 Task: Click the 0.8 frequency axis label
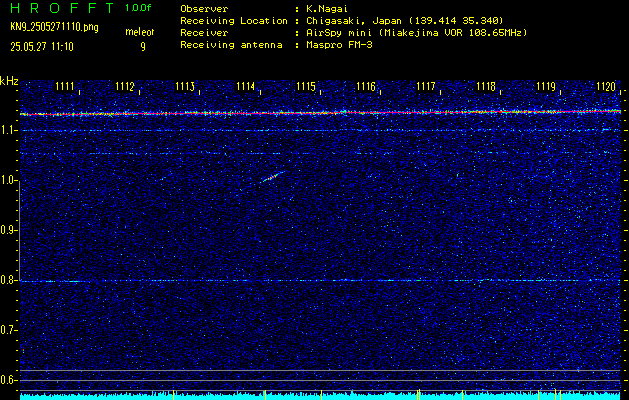pos(8,280)
